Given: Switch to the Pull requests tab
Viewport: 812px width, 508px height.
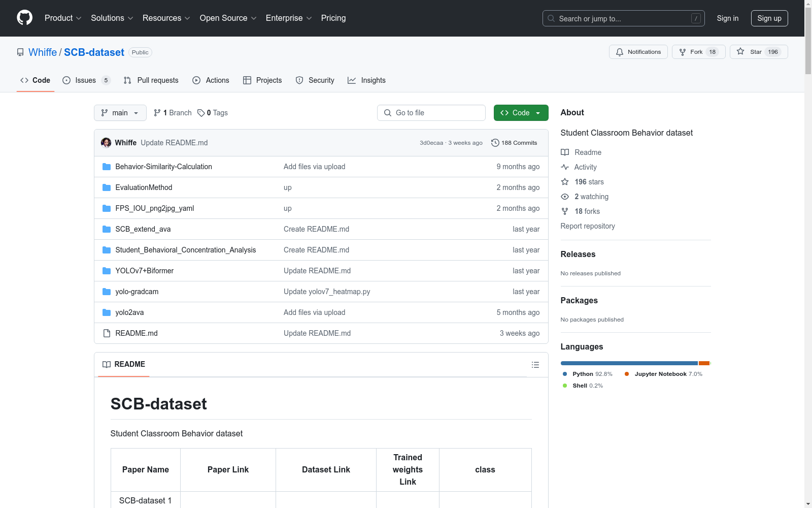Looking at the screenshot, I should pos(151,80).
